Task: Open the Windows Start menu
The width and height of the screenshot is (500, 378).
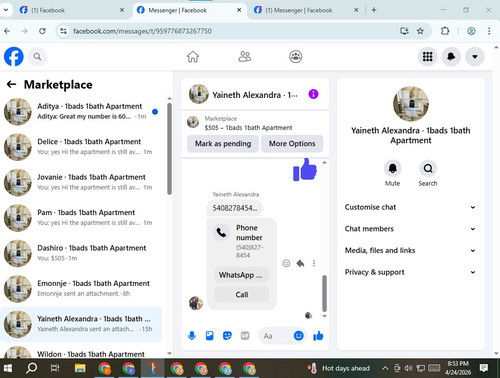Action: 7,368
